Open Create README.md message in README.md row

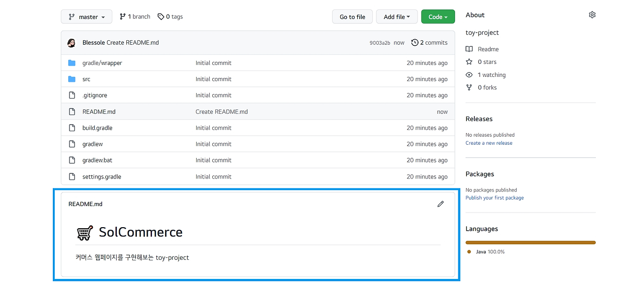point(222,112)
